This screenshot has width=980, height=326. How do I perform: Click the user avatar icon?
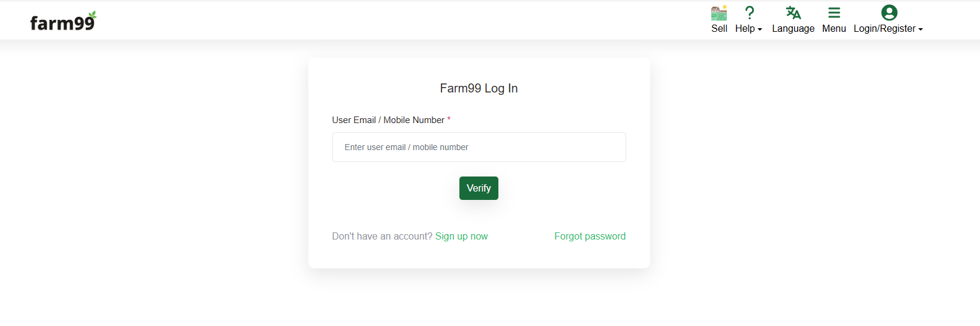889,13
